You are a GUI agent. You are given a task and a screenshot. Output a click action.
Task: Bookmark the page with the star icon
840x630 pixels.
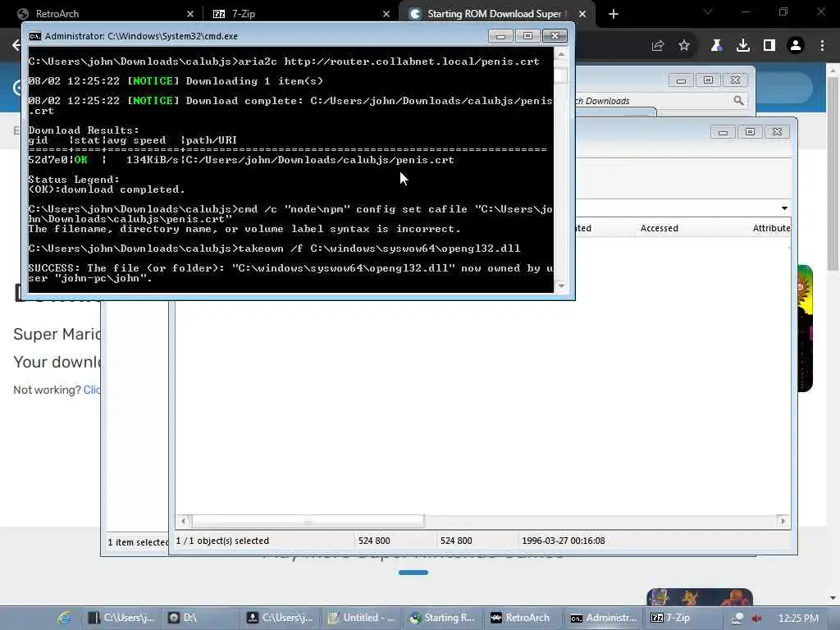click(684, 46)
